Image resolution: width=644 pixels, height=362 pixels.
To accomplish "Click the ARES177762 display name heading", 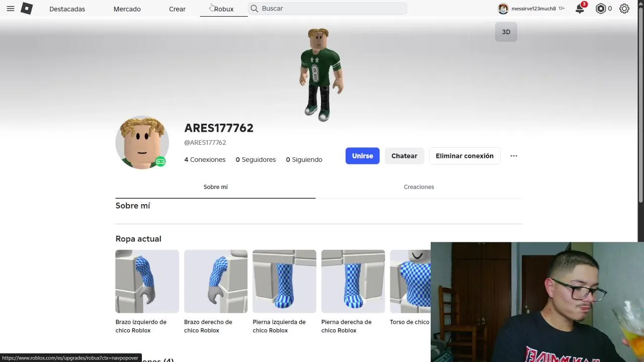I will pos(219,128).
